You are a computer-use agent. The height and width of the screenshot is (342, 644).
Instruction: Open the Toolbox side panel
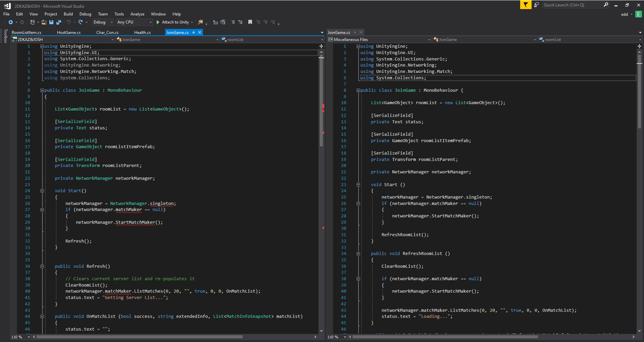(x=5, y=36)
